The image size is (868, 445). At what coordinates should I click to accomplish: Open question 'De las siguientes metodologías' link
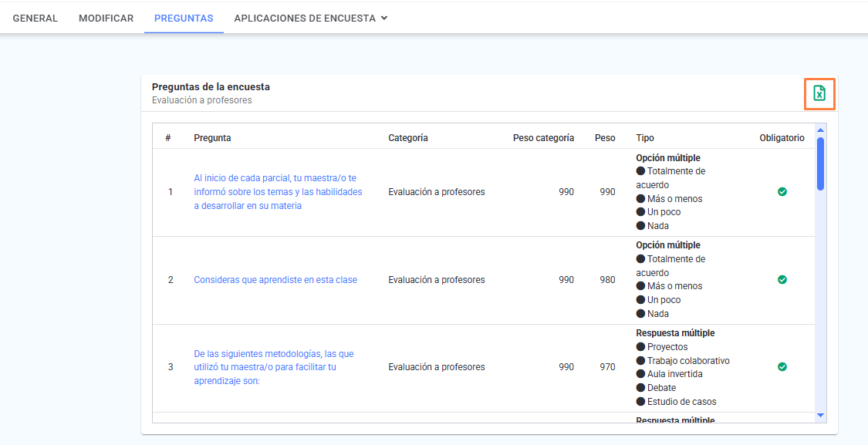tap(273, 367)
